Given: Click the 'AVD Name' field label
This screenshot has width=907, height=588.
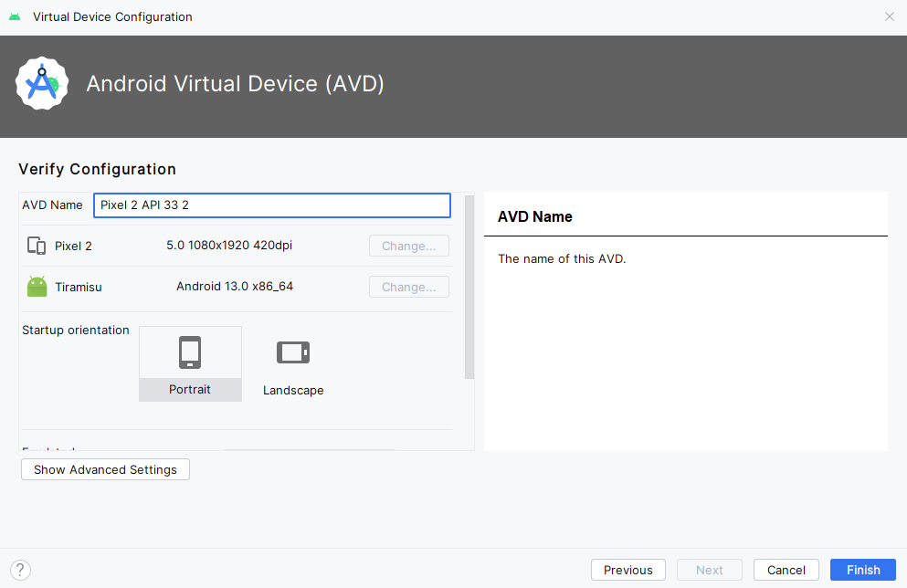Looking at the screenshot, I should (52, 205).
